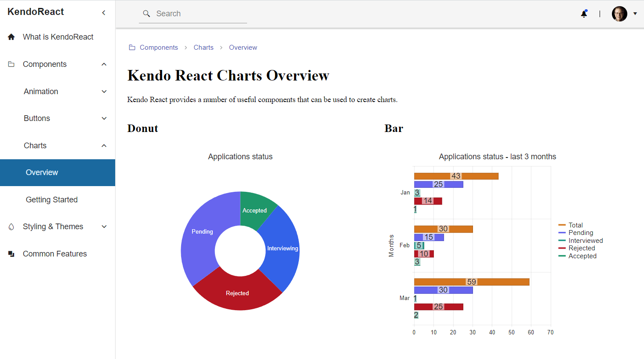Click the Mar Total bar labeled 59

tap(471, 282)
